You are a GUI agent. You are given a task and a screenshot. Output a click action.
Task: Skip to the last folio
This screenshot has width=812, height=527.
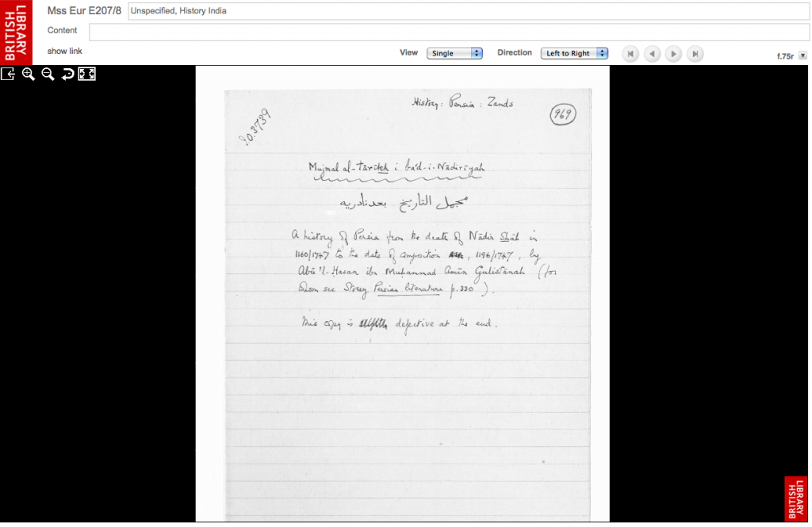[x=695, y=53]
